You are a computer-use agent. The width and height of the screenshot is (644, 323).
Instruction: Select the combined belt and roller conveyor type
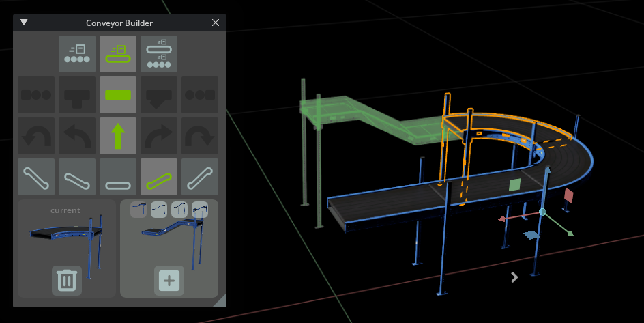[159, 54]
